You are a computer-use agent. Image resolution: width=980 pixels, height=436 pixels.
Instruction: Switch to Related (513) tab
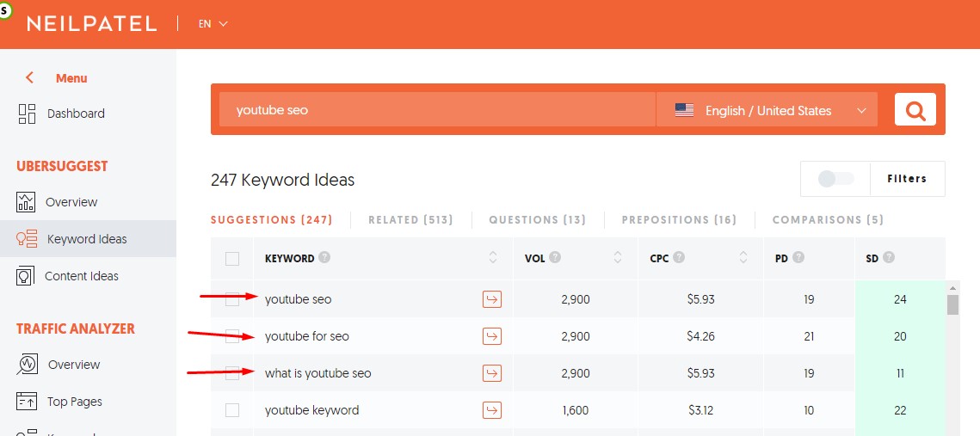point(410,220)
